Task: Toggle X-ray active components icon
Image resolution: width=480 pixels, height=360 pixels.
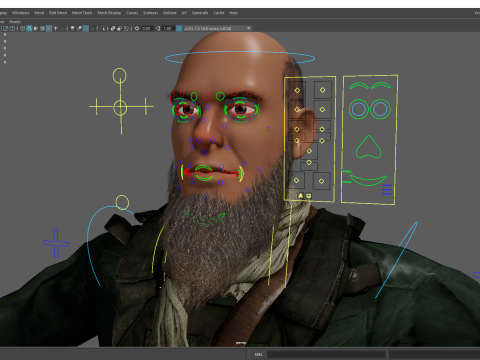Action: click(x=120, y=28)
